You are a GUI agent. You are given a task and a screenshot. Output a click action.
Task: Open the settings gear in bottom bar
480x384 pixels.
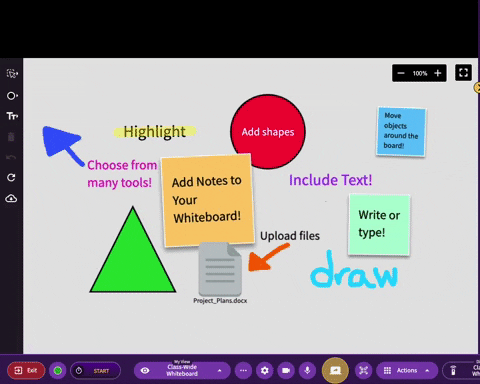click(265, 370)
